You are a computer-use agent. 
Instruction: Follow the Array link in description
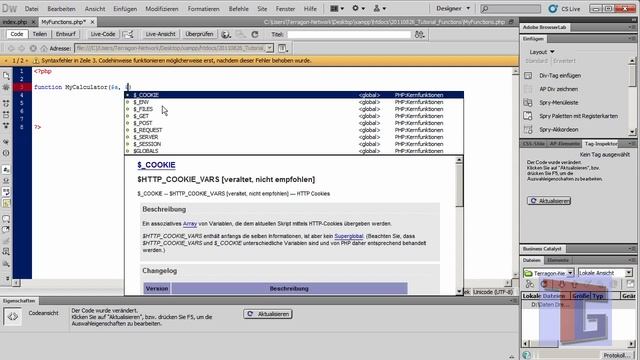(x=190, y=224)
